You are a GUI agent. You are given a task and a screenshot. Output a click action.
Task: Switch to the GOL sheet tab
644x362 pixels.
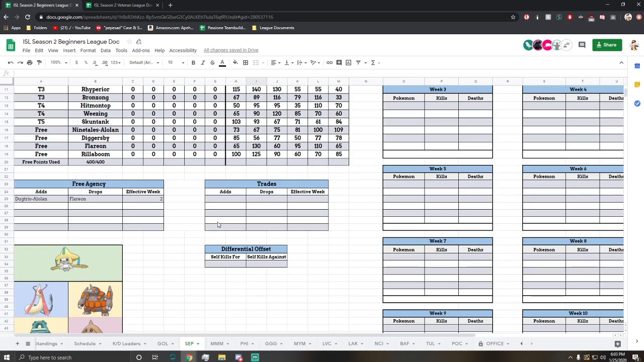pos(166,344)
